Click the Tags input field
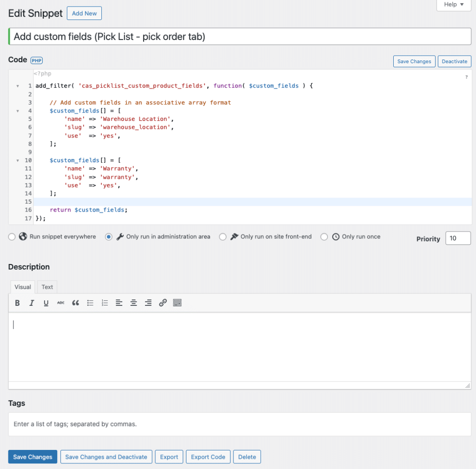The height and width of the screenshot is (469, 476). tap(240, 424)
